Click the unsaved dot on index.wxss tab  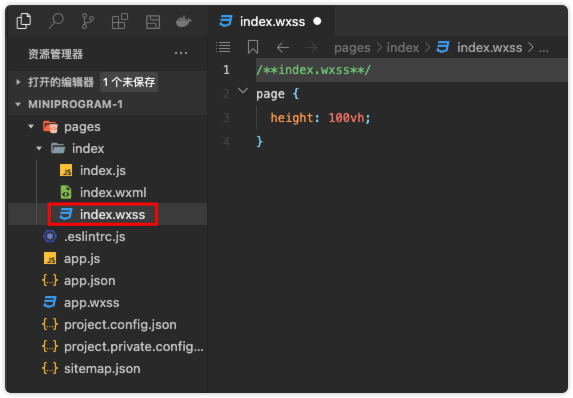tap(317, 21)
